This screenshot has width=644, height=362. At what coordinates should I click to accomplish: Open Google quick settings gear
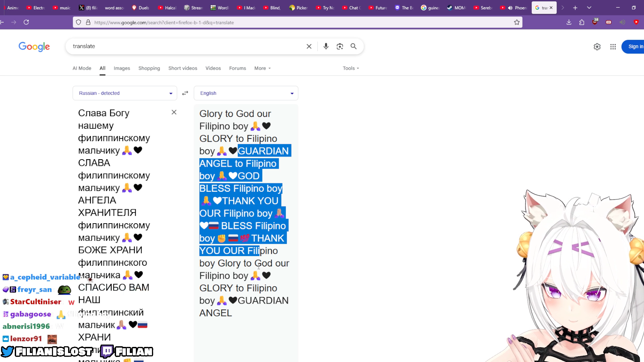pyautogui.click(x=597, y=47)
